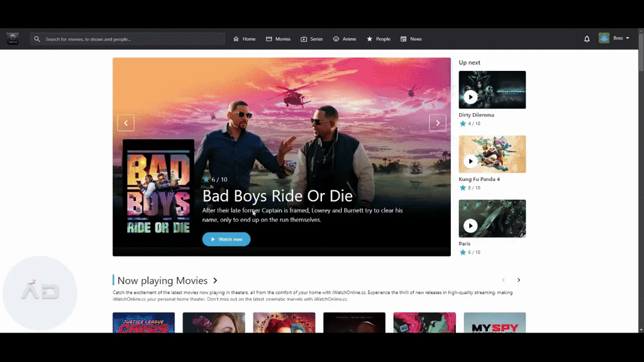This screenshot has height=362, width=644.
Task: Click star rating icon under Dirty Dilemma
Action: click(463, 124)
